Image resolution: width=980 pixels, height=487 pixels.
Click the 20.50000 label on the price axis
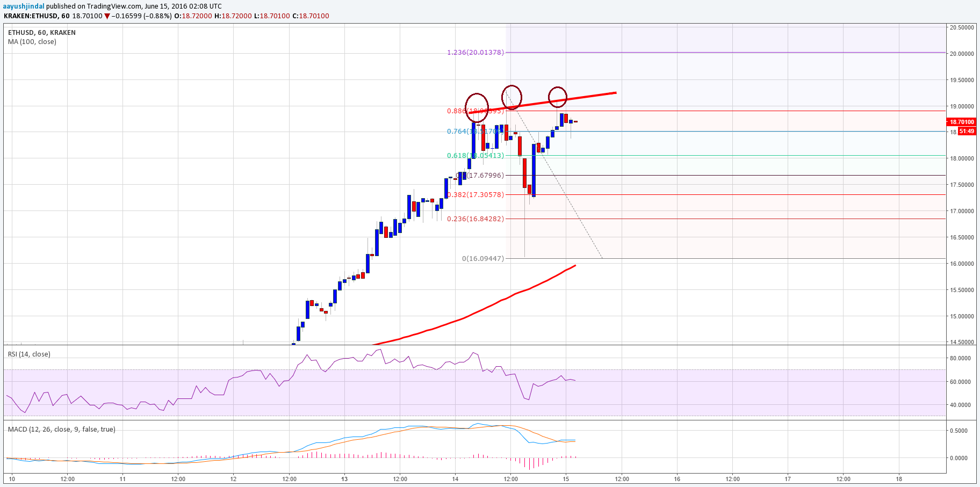[962, 27]
